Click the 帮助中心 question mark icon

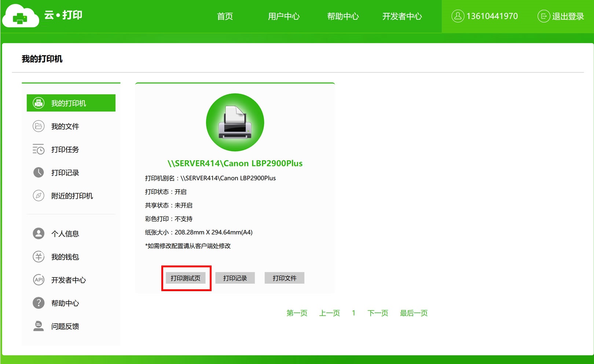39,303
